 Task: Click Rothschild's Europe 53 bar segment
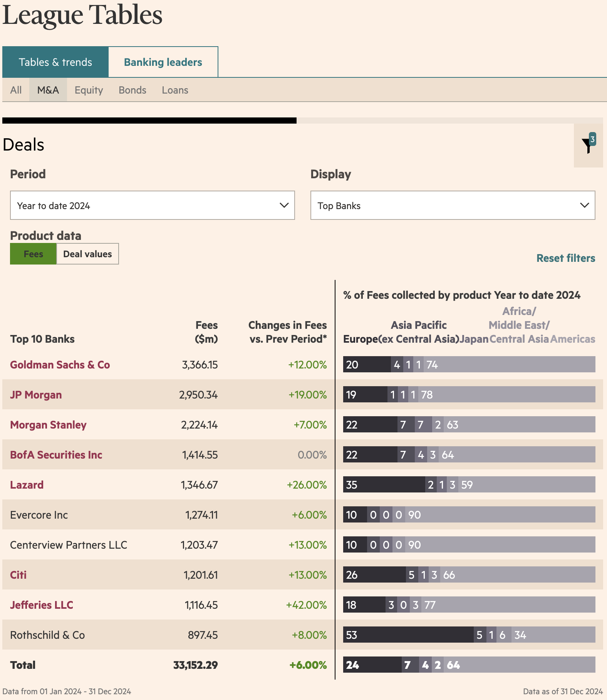(x=408, y=635)
